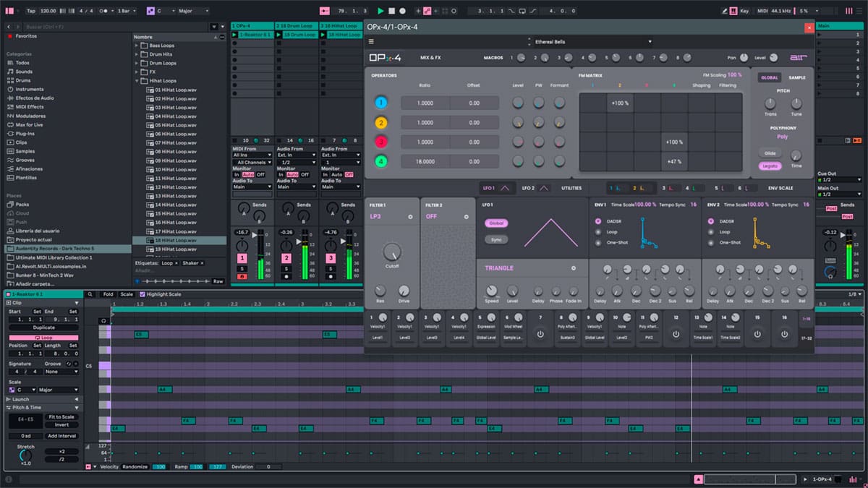Open the Major scale dropdown in top bar
This screenshot has height=488, width=868.
pyautogui.click(x=192, y=11)
